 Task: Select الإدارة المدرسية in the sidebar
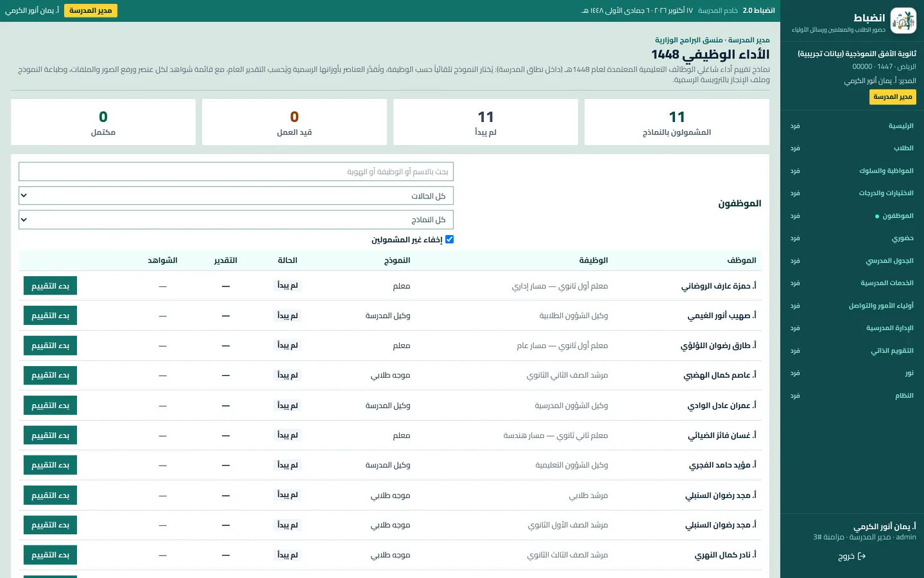pyautogui.click(x=889, y=328)
